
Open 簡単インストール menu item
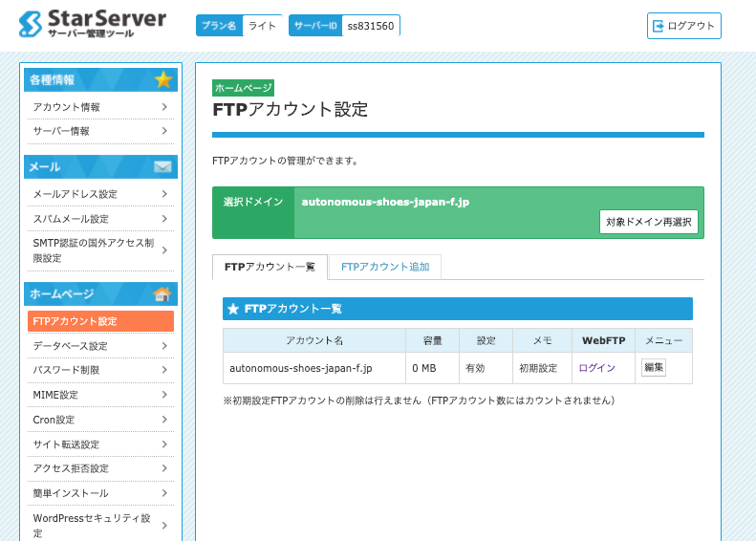click(x=71, y=493)
